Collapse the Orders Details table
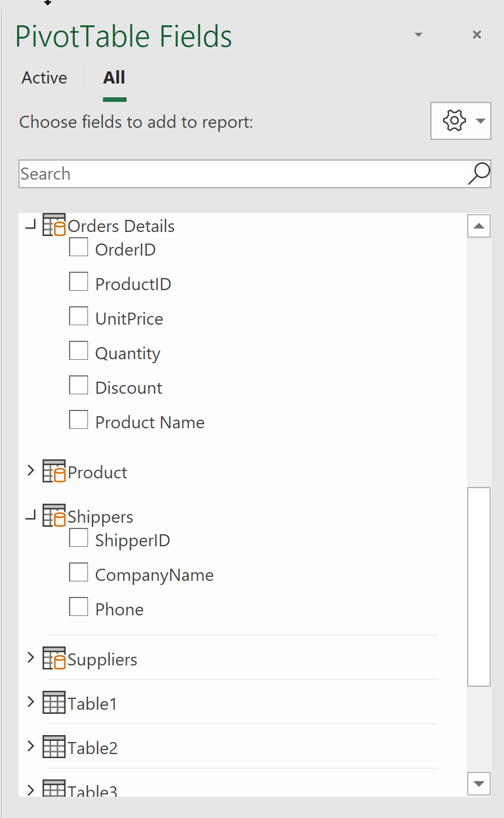504x818 pixels. click(x=31, y=225)
